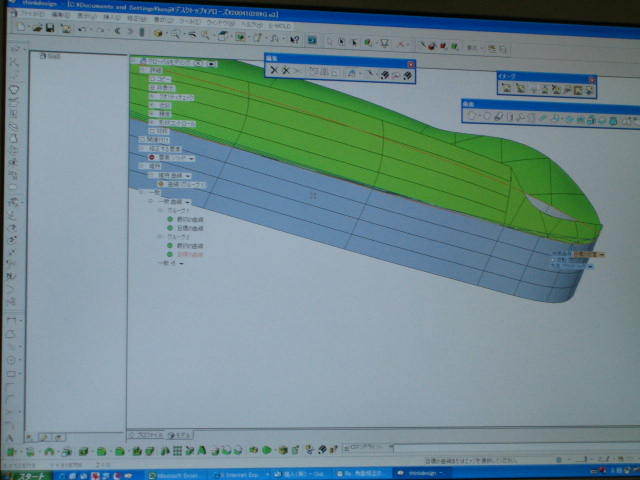The height and width of the screenshot is (480, 640).
Task: Collapse the グループ2 node
Action: pos(160,237)
